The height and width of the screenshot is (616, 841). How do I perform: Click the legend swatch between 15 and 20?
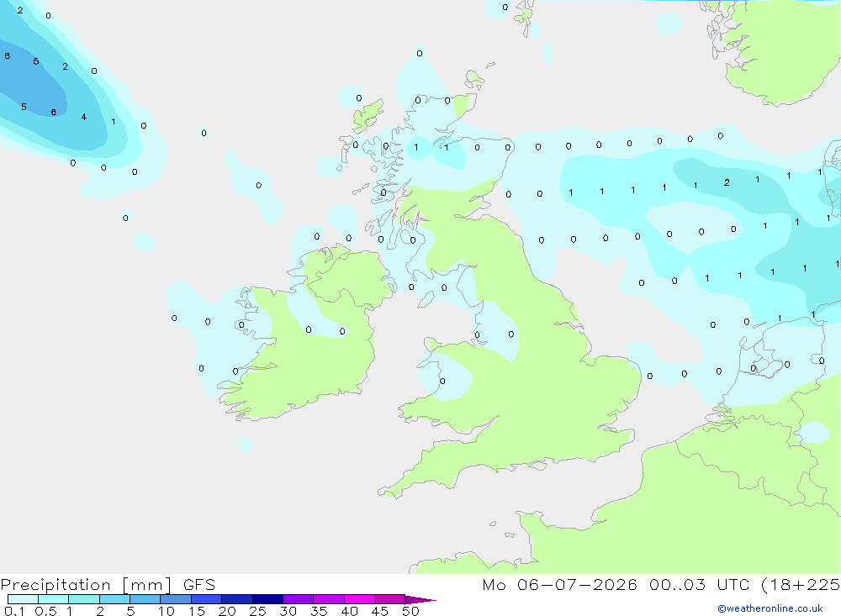[207, 599]
